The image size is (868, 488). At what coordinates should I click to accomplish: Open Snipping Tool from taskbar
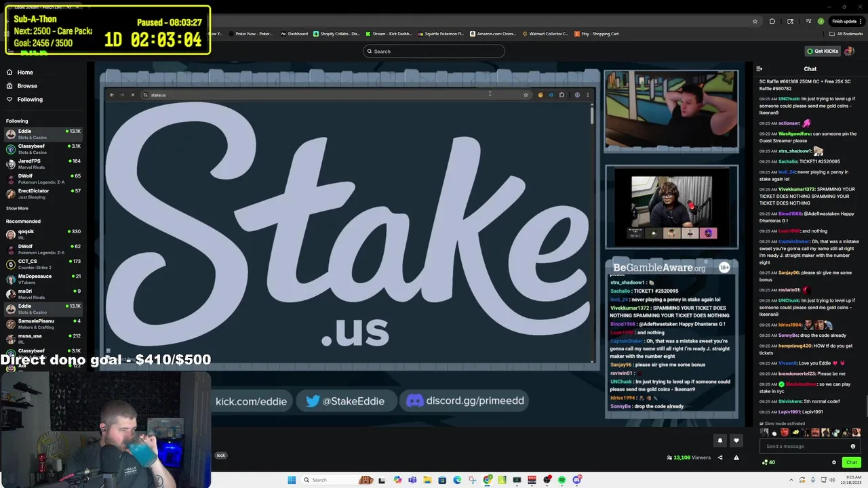coord(472,480)
